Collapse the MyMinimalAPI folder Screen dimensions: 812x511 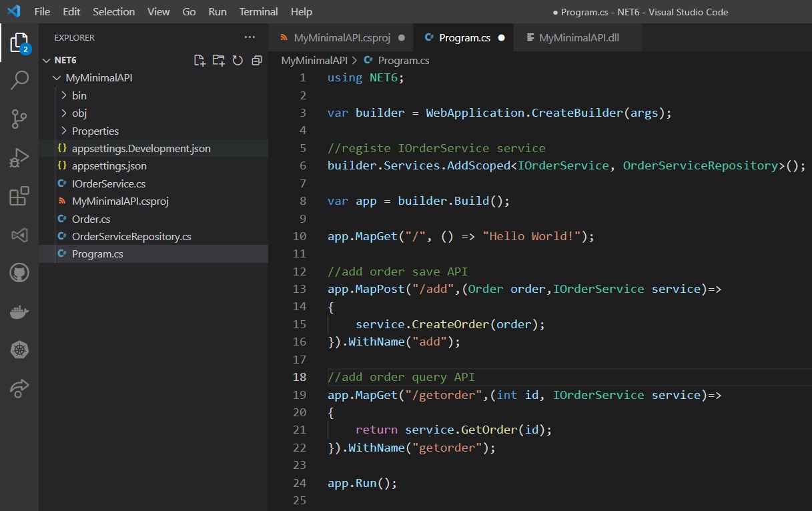tap(99, 77)
